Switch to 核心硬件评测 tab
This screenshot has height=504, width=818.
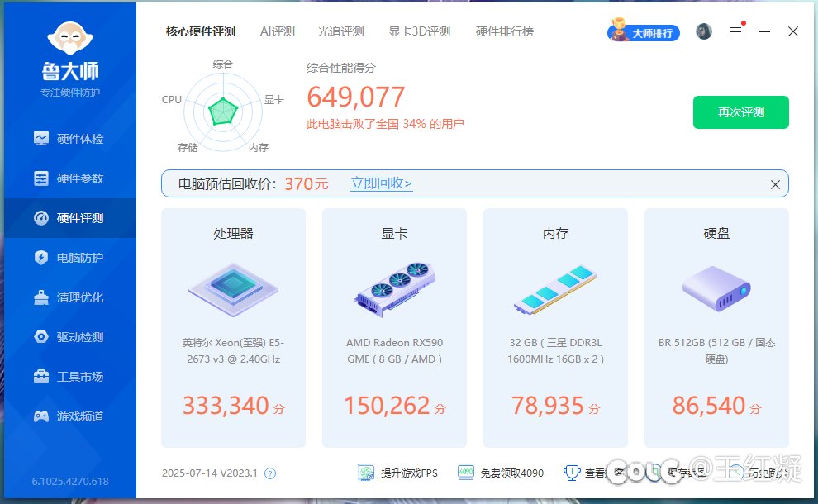click(x=200, y=32)
